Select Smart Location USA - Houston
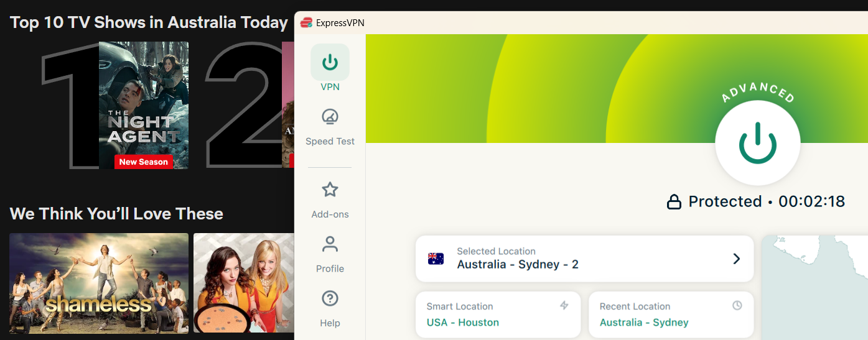This screenshot has height=340, width=868. coord(498,315)
